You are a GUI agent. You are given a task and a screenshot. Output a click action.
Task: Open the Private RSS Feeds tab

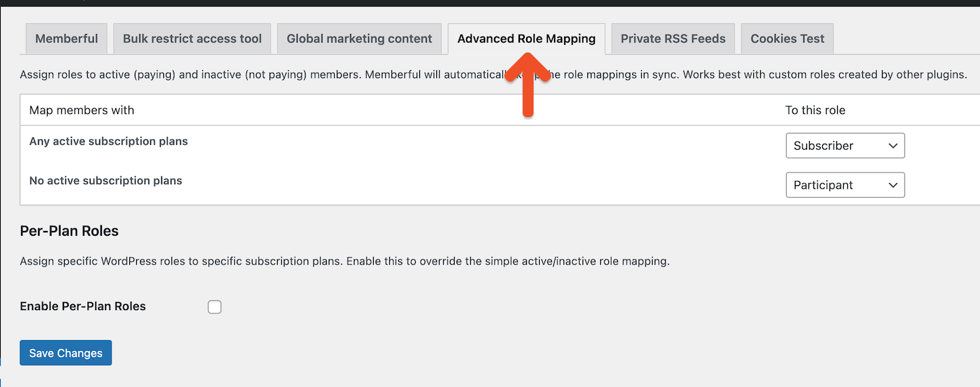pyautogui.click(x=673, y=39)
